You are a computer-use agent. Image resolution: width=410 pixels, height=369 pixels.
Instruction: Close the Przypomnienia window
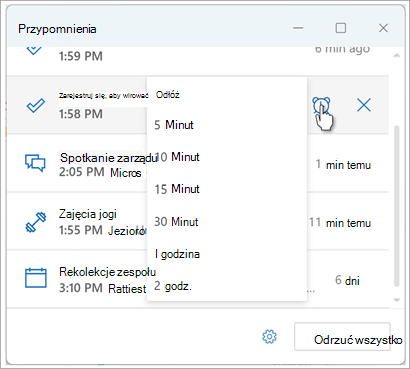[383, 28]
